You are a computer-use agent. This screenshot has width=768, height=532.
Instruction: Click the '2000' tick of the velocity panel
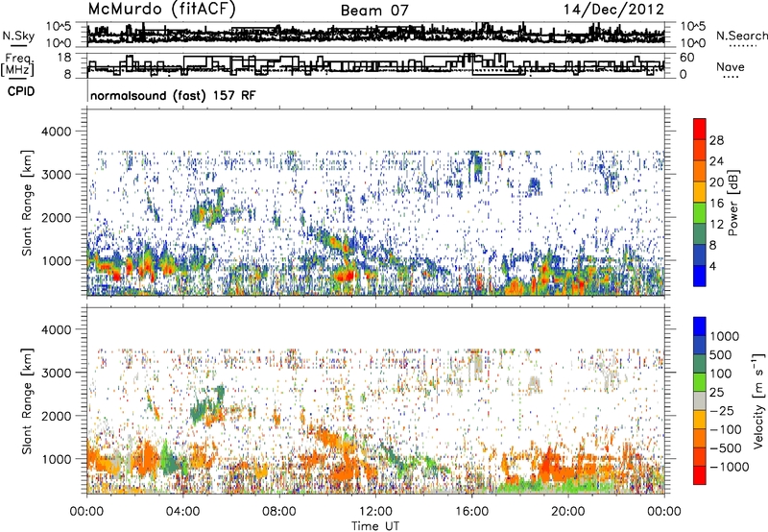[x=56, y=416]
